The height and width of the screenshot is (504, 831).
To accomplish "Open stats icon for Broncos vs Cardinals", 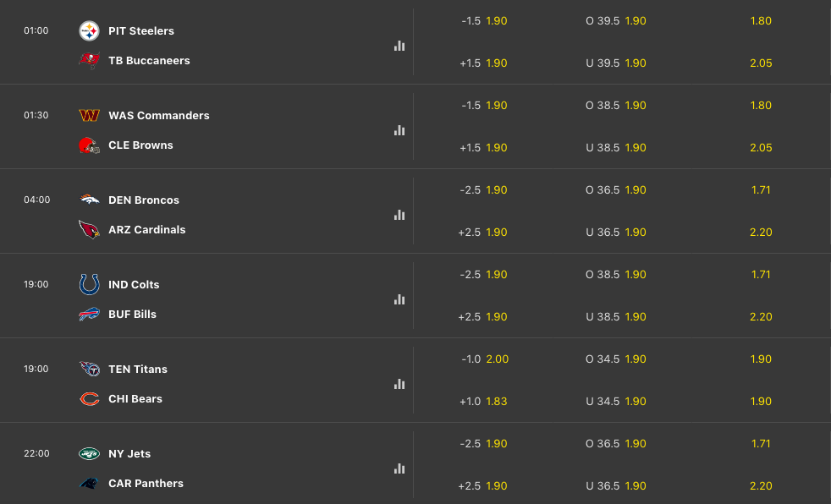I will click(399, 215).
